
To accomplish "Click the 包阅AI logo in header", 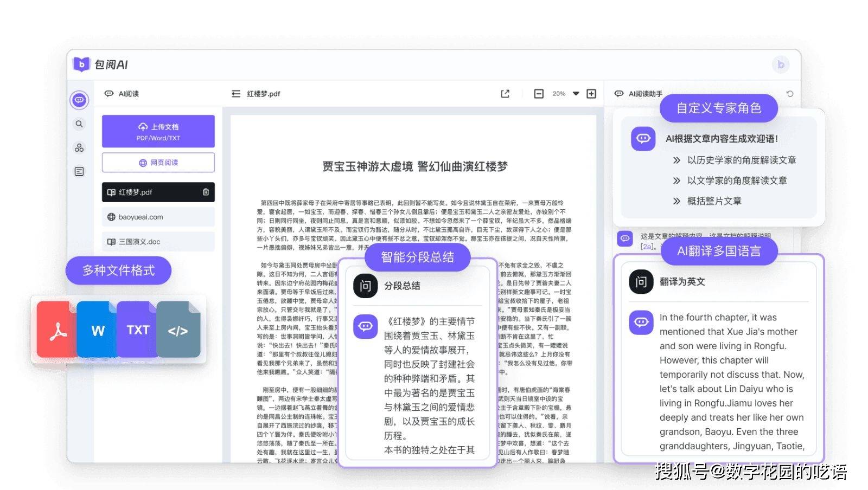I will (x=101, y=65).
